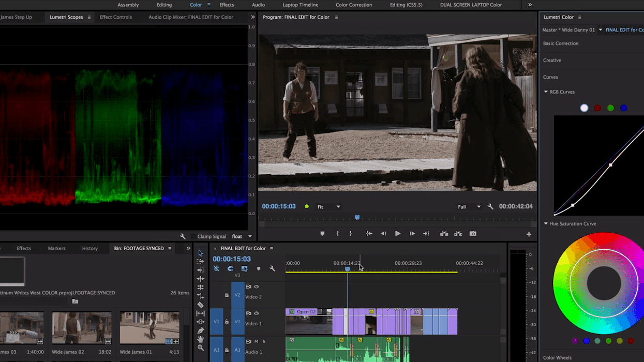This screenshot has height=362, width=644.
Task: Open the Full playback resolution dropdown
Action: click(x=469, y=207)
